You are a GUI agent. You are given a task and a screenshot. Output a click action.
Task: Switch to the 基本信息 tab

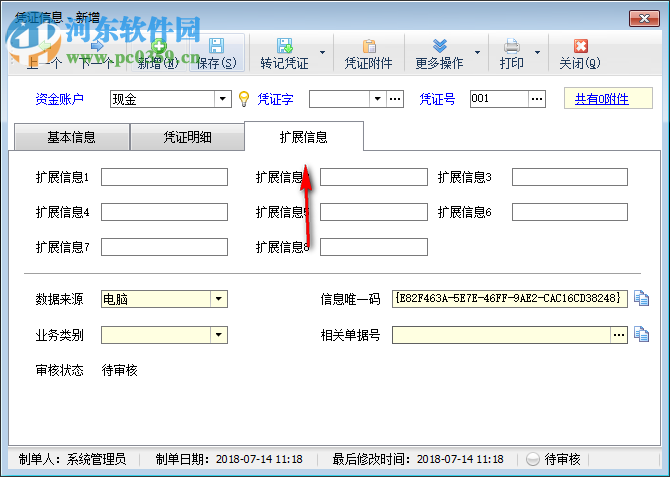pyautogui.click(x=72, y=137)
